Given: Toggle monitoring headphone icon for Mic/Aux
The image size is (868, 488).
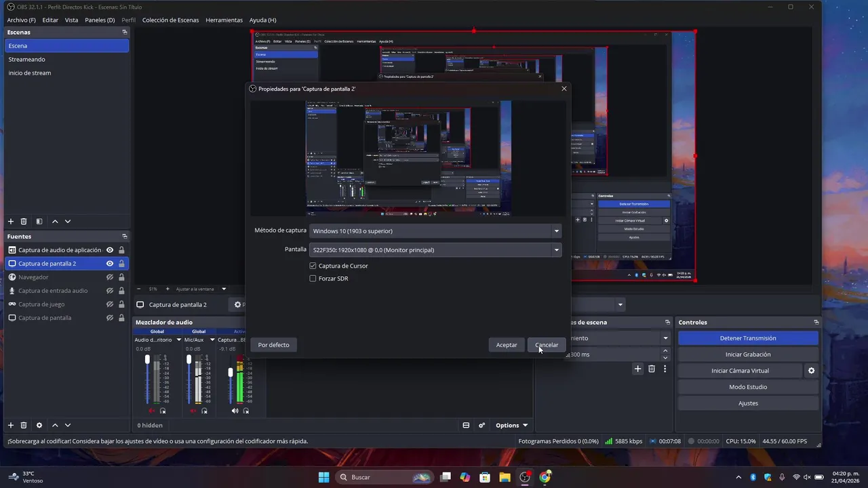Looking at the screenshot, I should click(x=204, y=411).
